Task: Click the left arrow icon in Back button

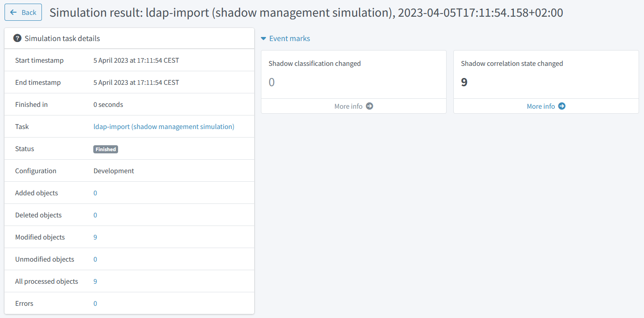Action: tap(14, 13)
